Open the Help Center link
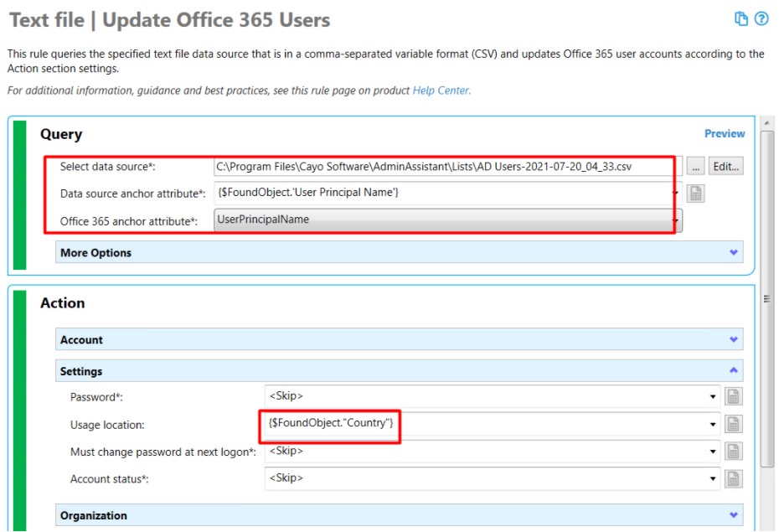This screenshot has height=532, width=779. [441, 90]
